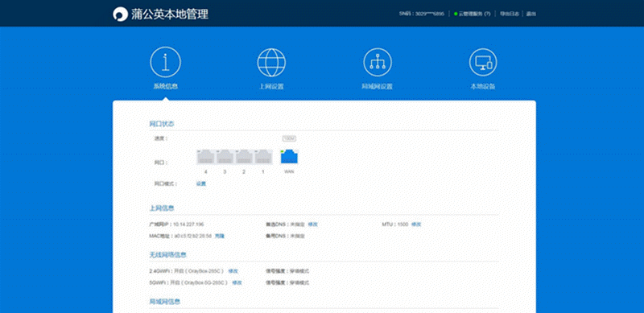
Task: Click LAN port 1 icon
Action: tap(263, 158)
